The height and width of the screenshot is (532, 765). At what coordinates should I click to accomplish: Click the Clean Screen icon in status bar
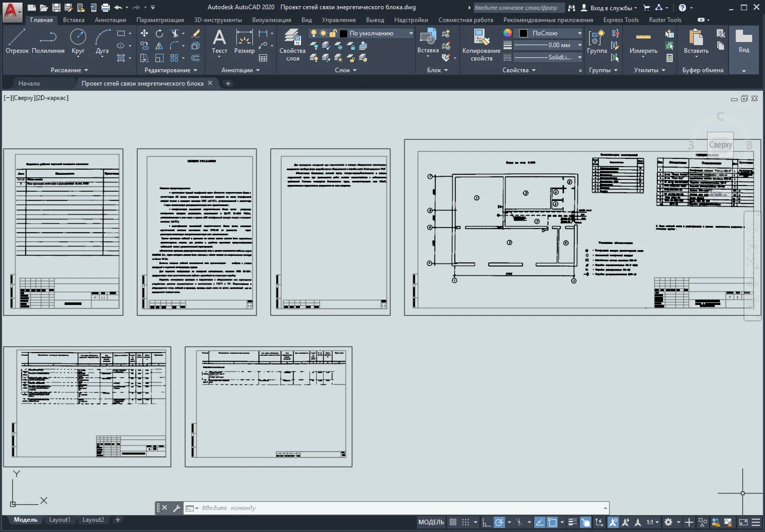(743, 522)
